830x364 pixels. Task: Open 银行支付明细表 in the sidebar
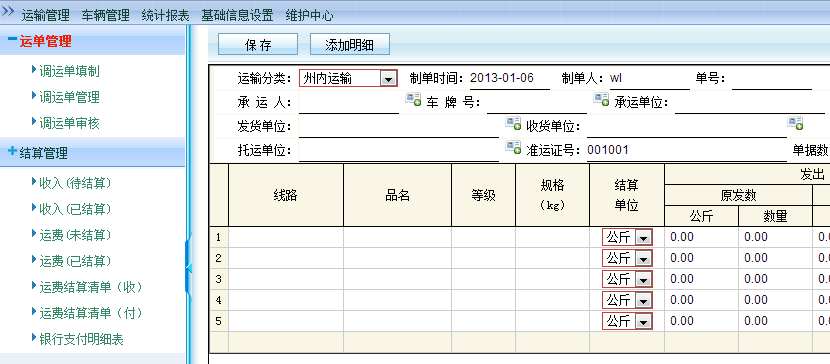[x=82, y=340]
